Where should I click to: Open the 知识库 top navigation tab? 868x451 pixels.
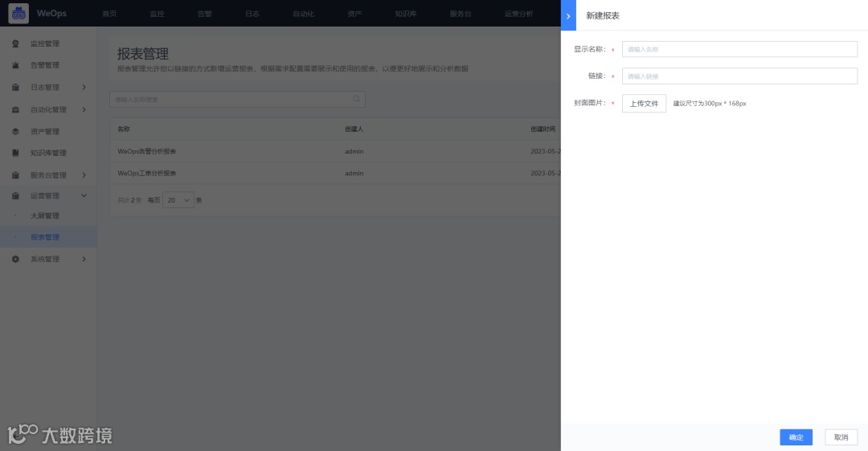click(406, 14)
